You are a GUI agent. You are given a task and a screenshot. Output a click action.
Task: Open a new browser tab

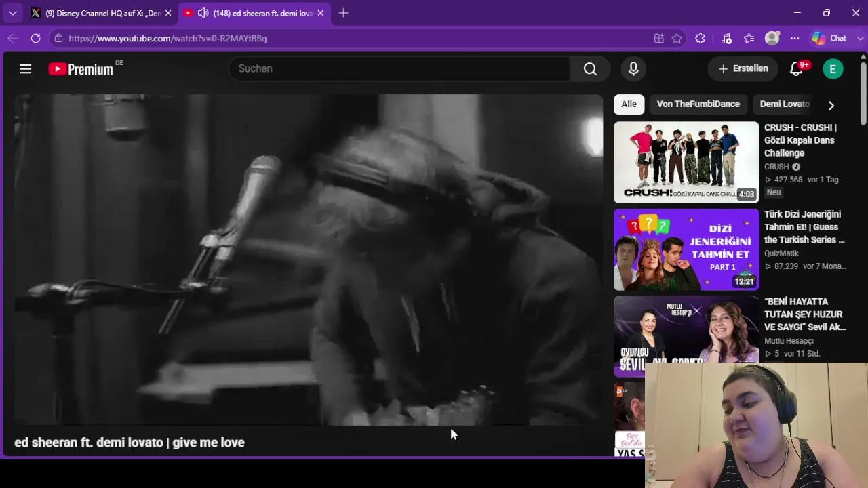[x=344, y=13]
